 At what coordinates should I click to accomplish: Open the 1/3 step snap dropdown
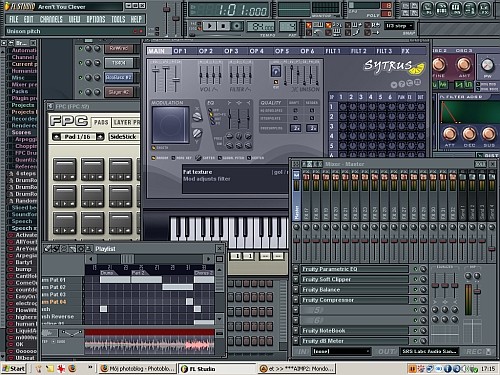(399, 26)
